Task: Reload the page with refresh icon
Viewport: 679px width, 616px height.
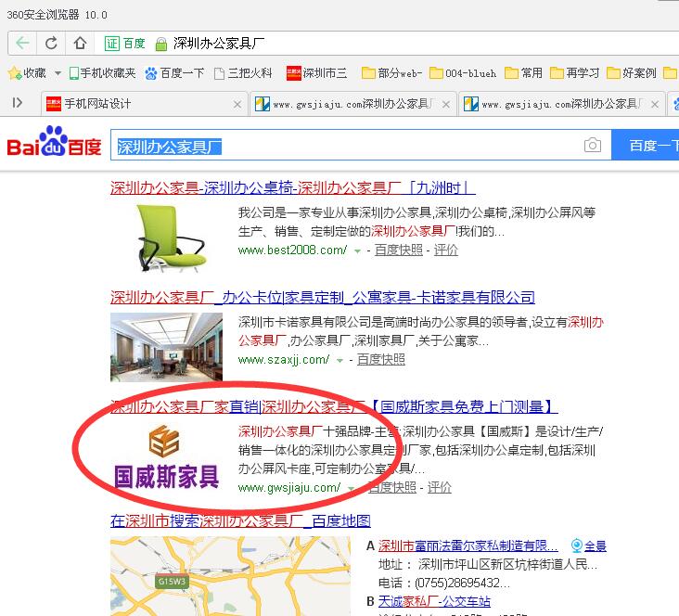Action: click(51, 43)
